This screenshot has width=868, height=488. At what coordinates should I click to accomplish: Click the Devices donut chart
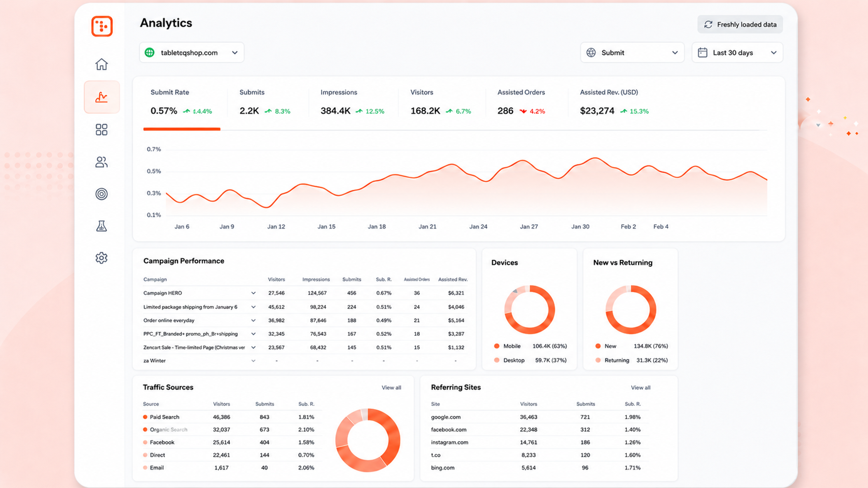[x=530, y=310]
